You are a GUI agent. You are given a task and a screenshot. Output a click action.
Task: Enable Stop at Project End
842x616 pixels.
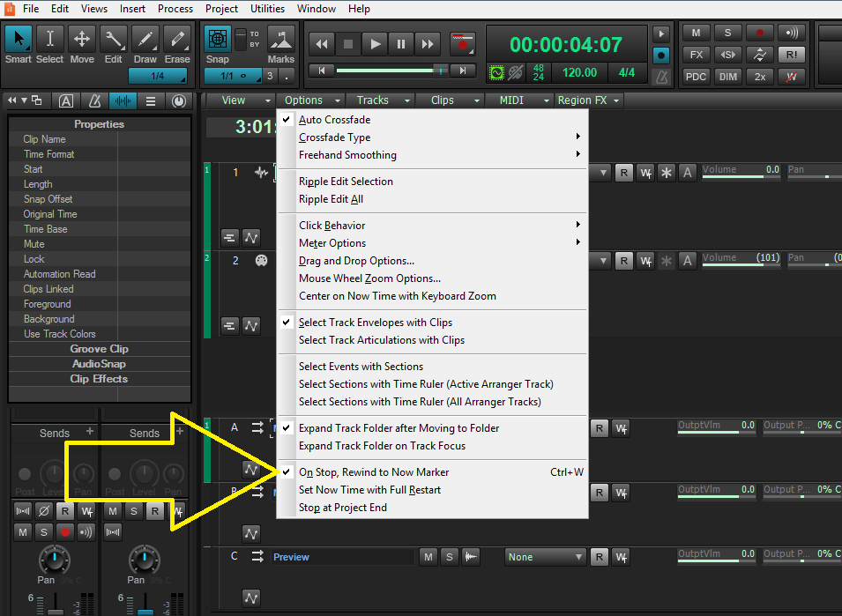click(x=432, y=508)
